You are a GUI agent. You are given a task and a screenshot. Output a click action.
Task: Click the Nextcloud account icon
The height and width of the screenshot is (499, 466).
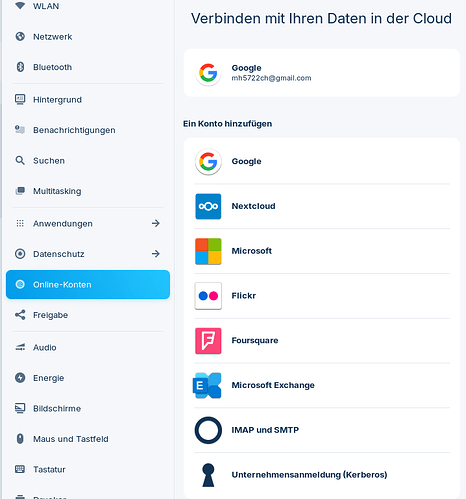(x=208, y=206)
